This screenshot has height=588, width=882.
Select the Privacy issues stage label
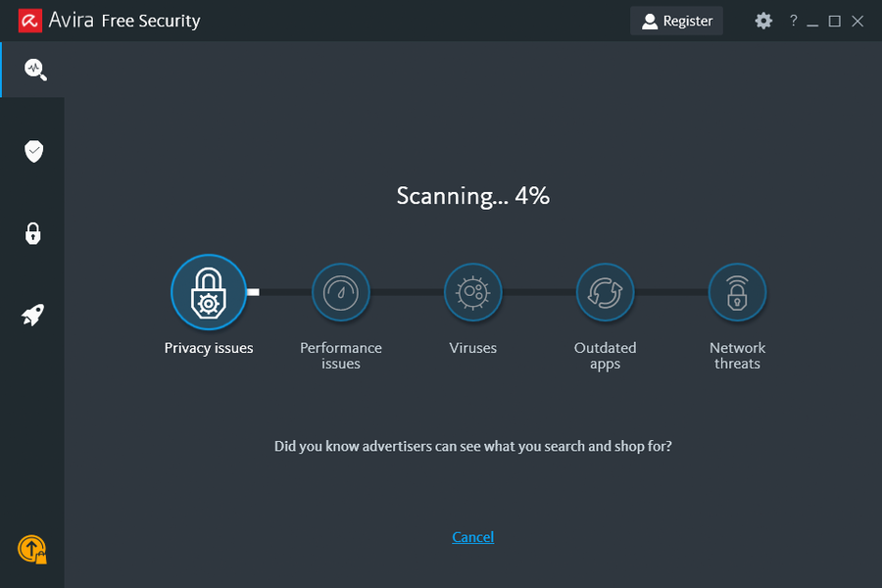209,347
